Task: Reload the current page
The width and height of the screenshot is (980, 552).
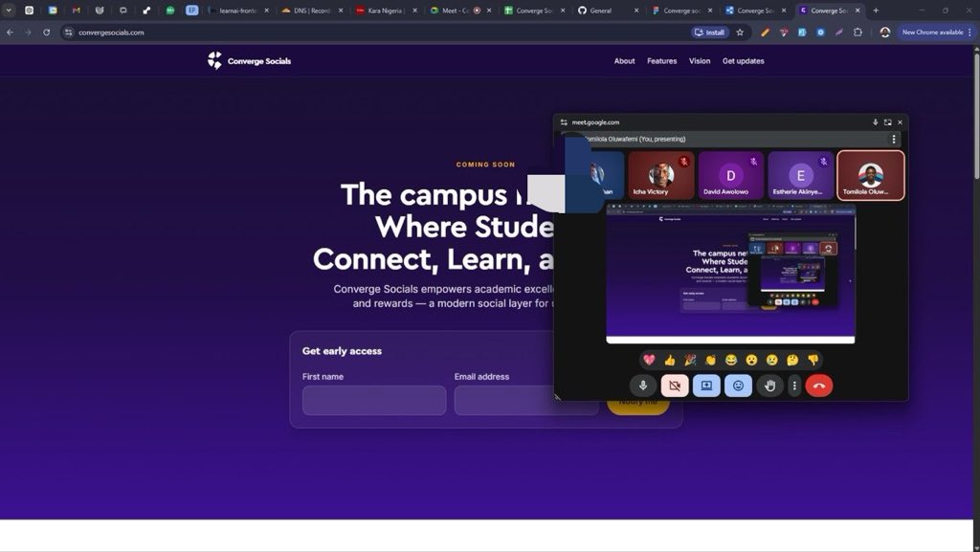Action: [46, 33]
